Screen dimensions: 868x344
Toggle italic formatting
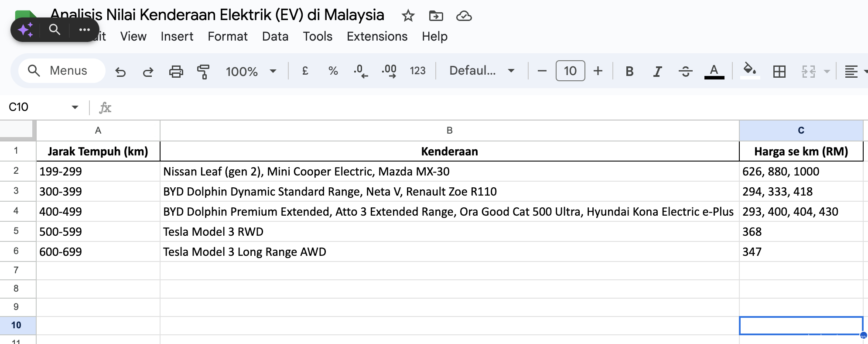pos(657,71)
